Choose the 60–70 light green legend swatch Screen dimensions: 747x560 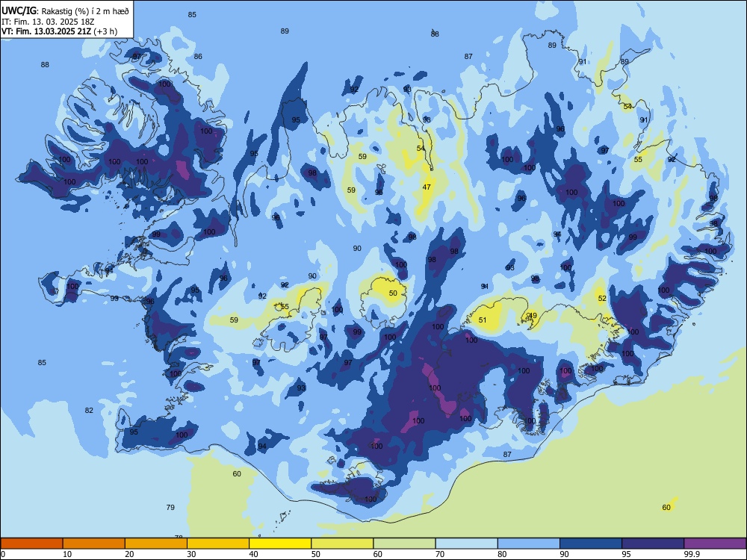tap(404, 544)
